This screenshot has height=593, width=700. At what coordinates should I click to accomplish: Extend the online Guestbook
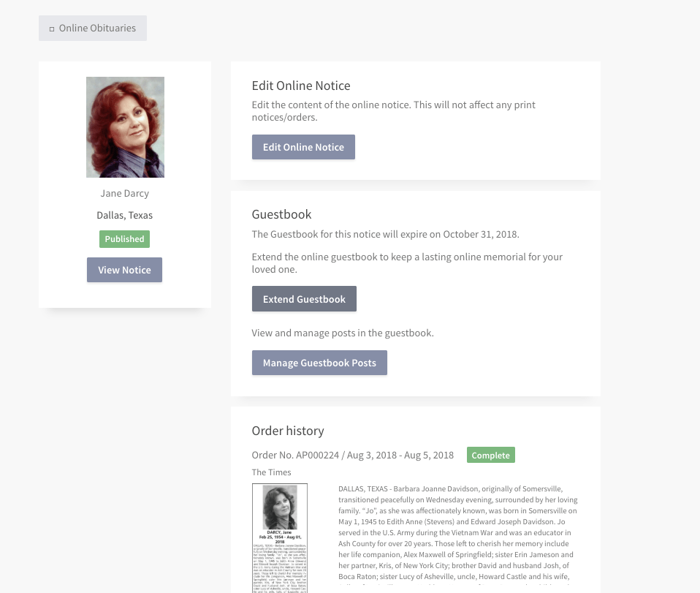pyautogui.click(x=304, y=298)
